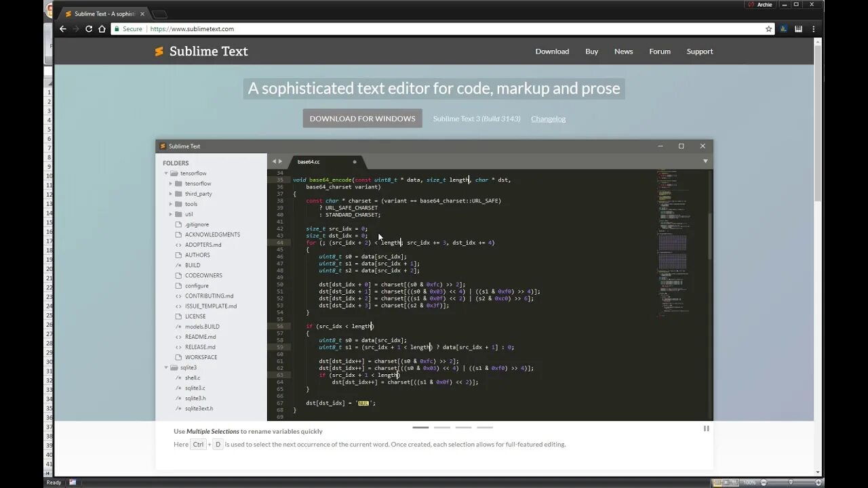Click the browser back arrow

[63, 29]
